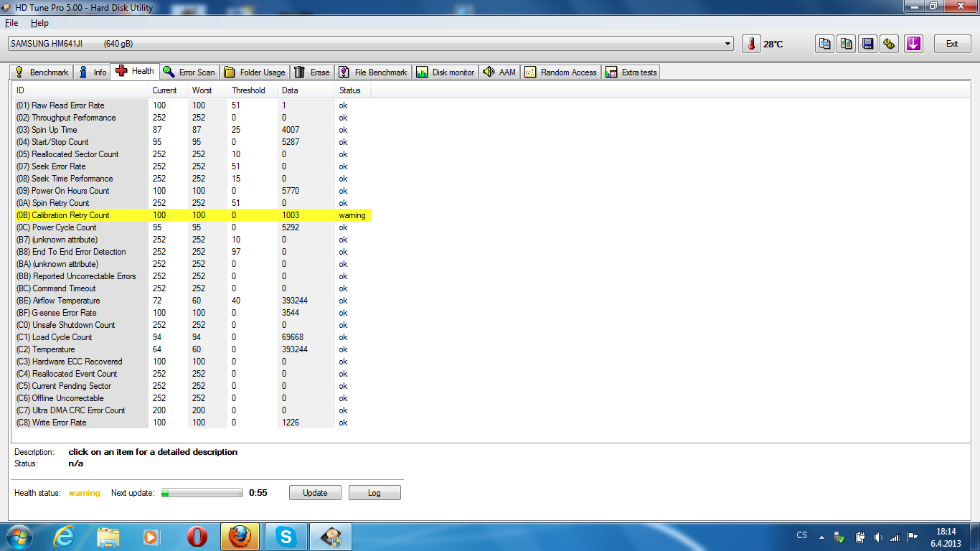
Task: Switch to the Info tab
Action: pos(93,72)
